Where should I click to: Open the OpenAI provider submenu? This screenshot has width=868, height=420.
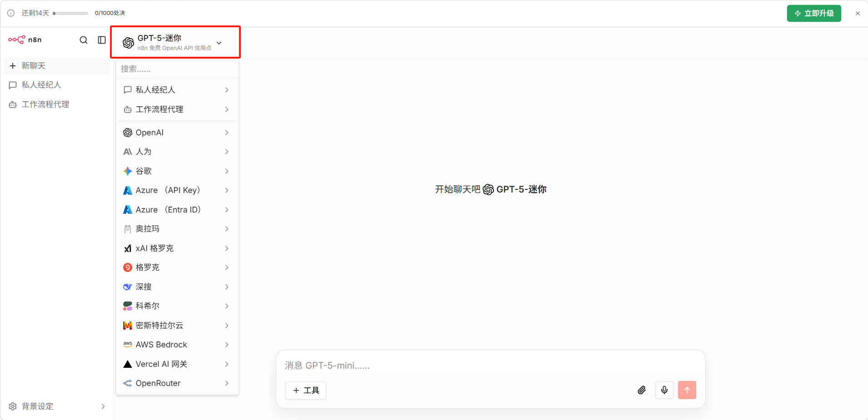coord(177,133)
